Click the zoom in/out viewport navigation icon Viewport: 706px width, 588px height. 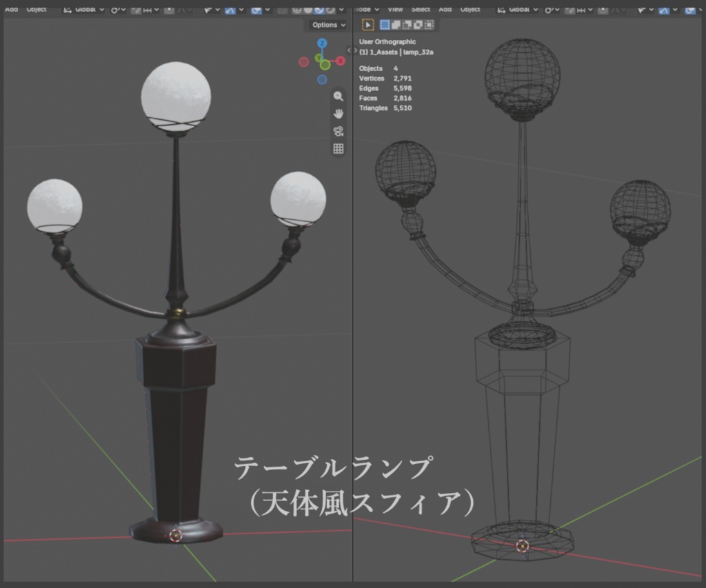338,96
